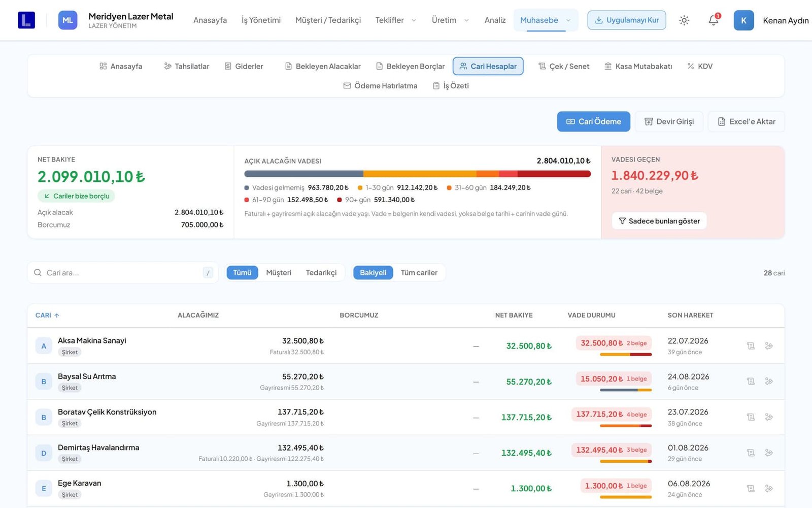Image resolution: width=812 pixels, height=508 pixels.
Task: Open statement icon for Ege Karavan row
Action: pos(751,489)
